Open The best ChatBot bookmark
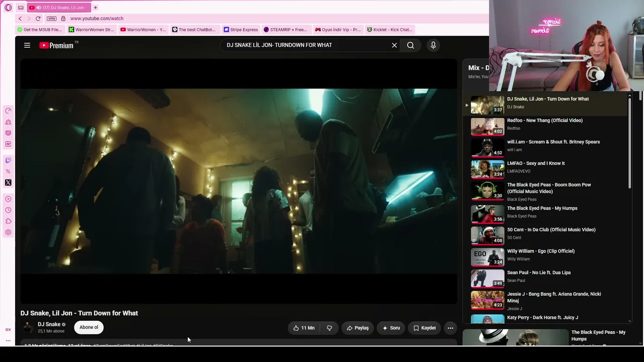 194,30
